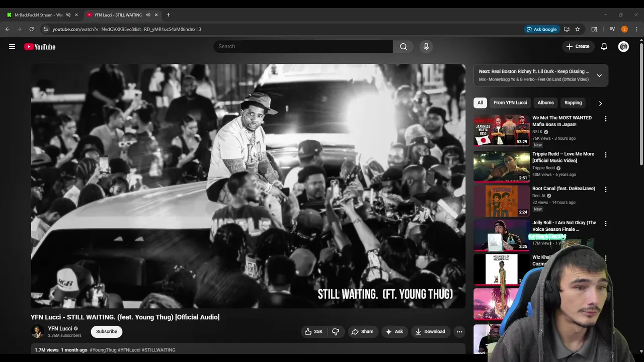Click the NELK channel name
Viewport: 644px width, 362px height.
(537, 132)
